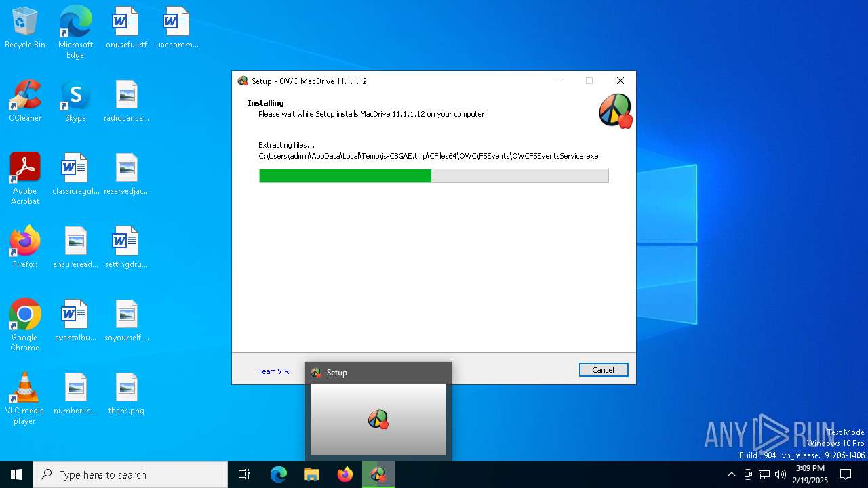Select classicregul... Word document
868x488 pixels.
coord(75,174)
